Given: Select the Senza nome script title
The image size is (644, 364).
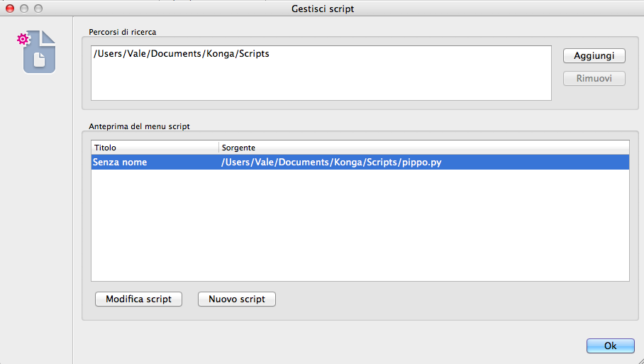Looking at the screenshot, I should pos(121,162).
